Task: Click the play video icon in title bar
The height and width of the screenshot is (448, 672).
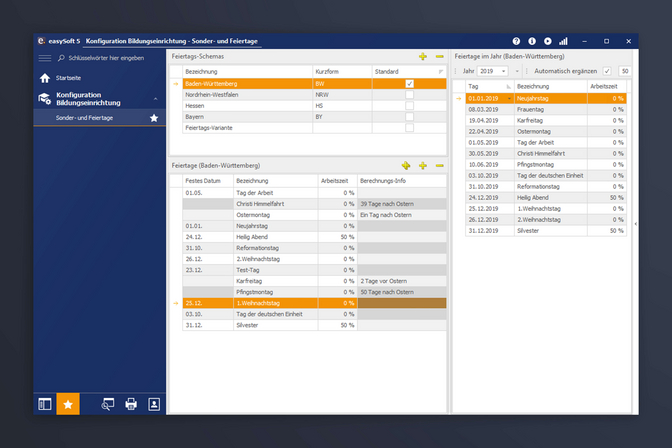Action: [548, 41]
